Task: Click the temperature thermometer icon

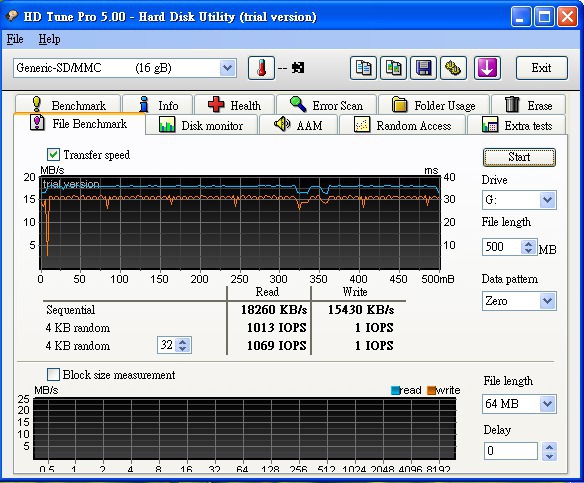Action: (261, 68)
